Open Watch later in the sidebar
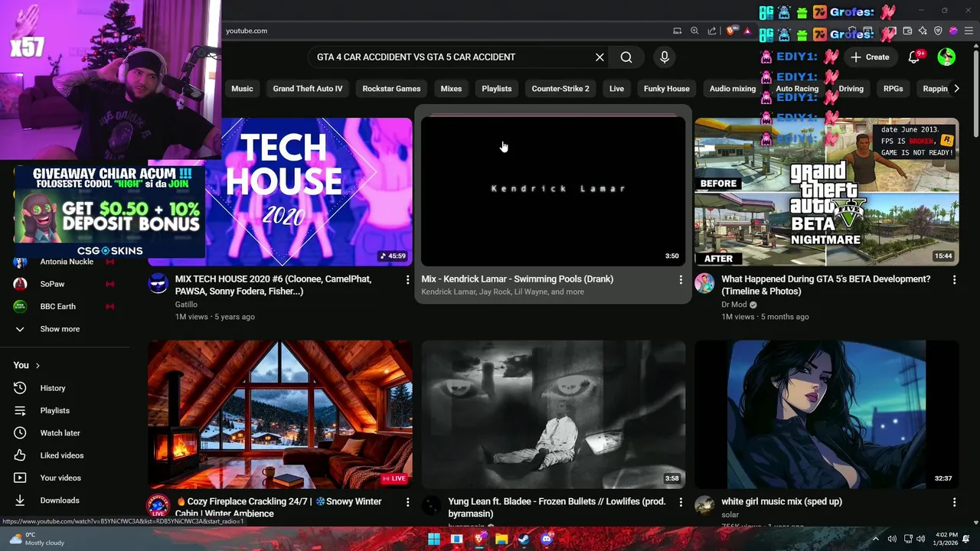Screen dimensions: 980x551 tap(60, 433)
